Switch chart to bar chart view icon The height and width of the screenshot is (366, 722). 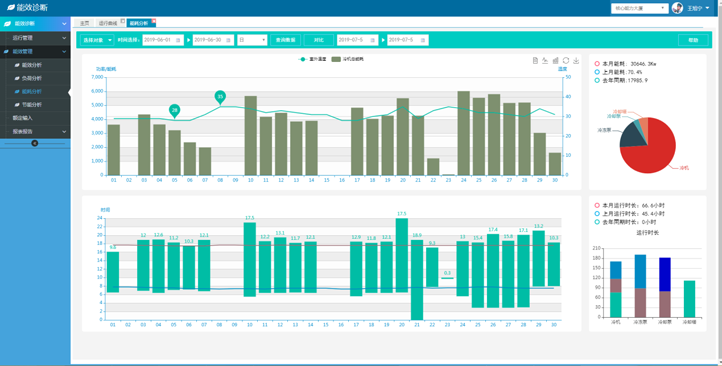[x=555, y=61]
